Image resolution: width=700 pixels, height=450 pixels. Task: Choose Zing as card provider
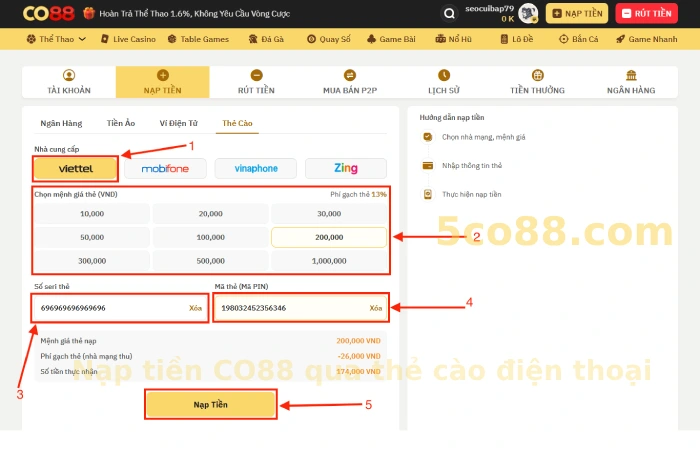[346, 169]
